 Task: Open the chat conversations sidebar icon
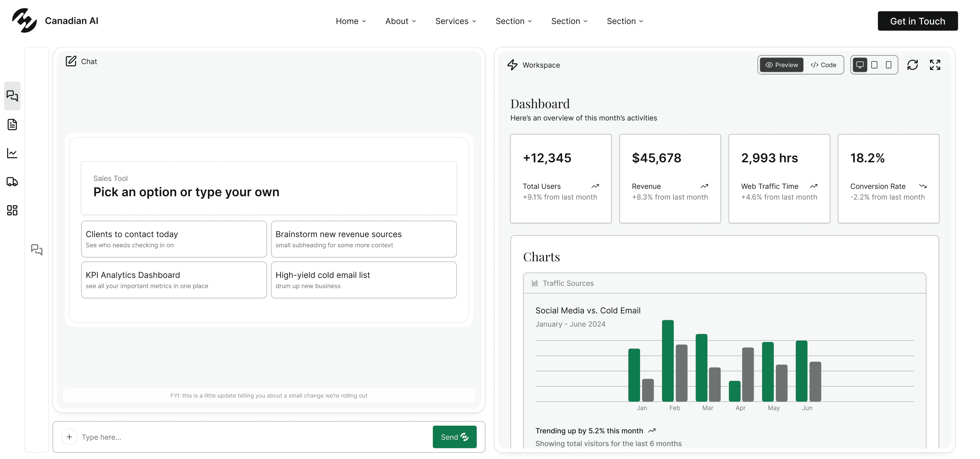click(12, 96)
